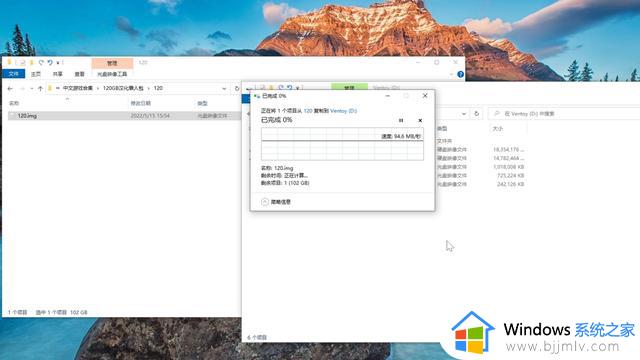This screenshot has height=360, width=640.
Task: Click the Ventoy (D:) search box
Action: point(564,114)
